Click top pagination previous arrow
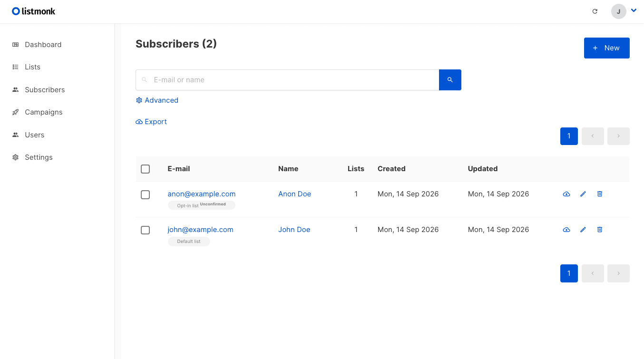644x359 pixels. point(593,136)
